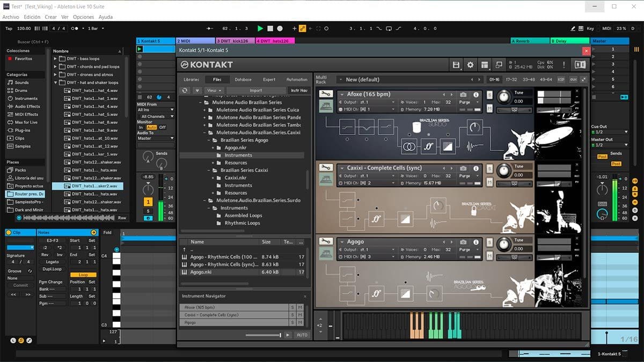Adjust the Kontakt browser preview volume slider
Viewport: 644px width, 362px height.
[x=263, y=335]
